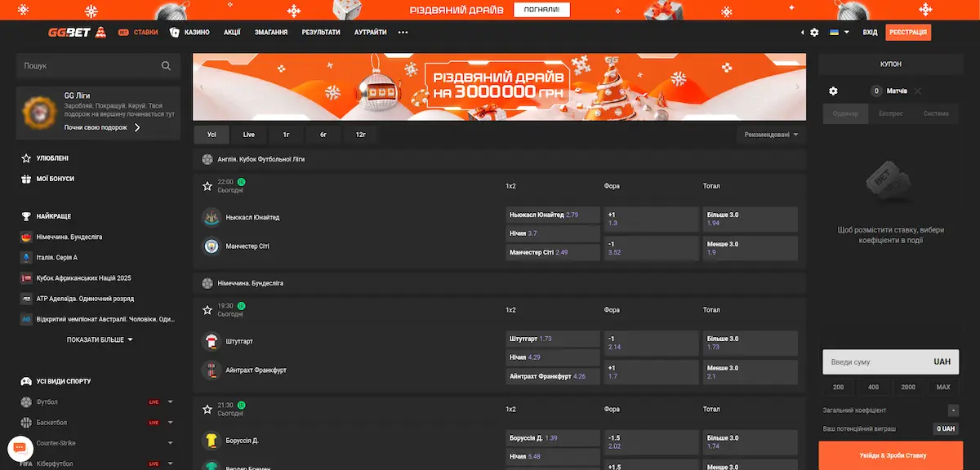Clear coupon matches with the X icon
Viewport: 980px width, 470px height.
click(918, 91)
